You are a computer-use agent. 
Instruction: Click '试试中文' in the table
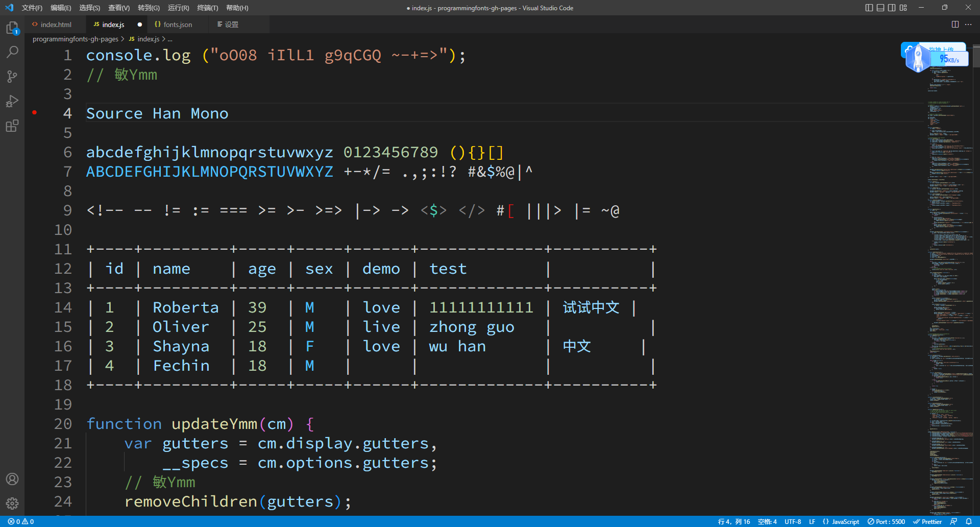591,307
